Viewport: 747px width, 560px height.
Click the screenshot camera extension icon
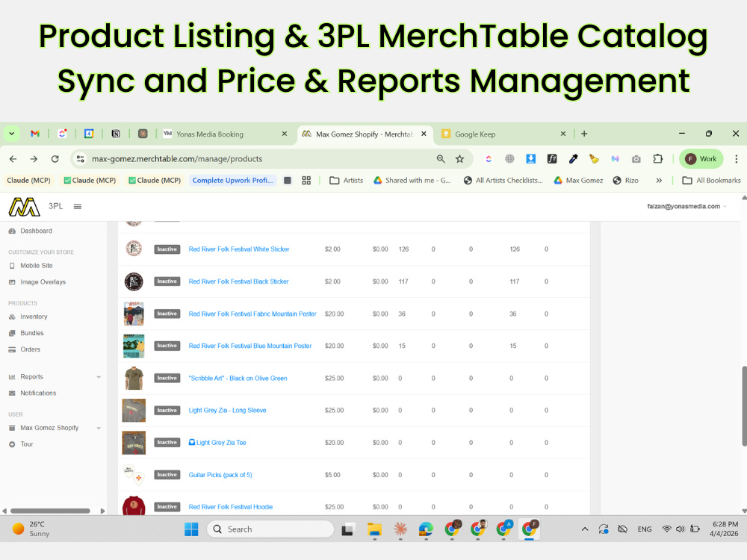click(x=636, y=159)
